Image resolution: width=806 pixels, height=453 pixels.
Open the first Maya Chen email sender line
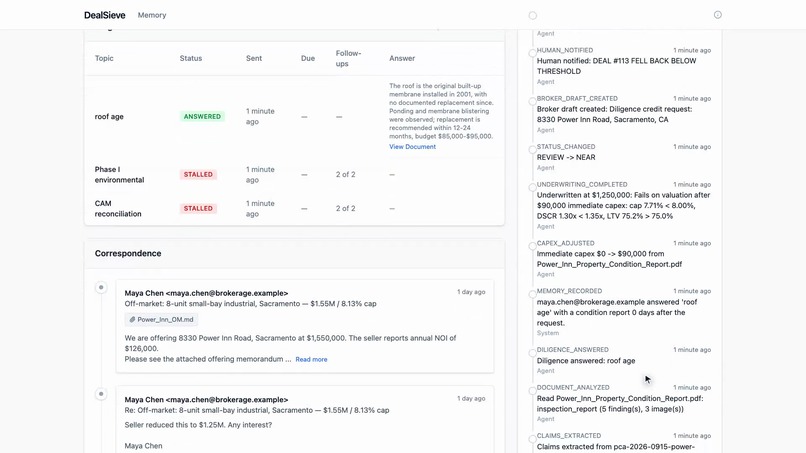[x=206, y=293]
